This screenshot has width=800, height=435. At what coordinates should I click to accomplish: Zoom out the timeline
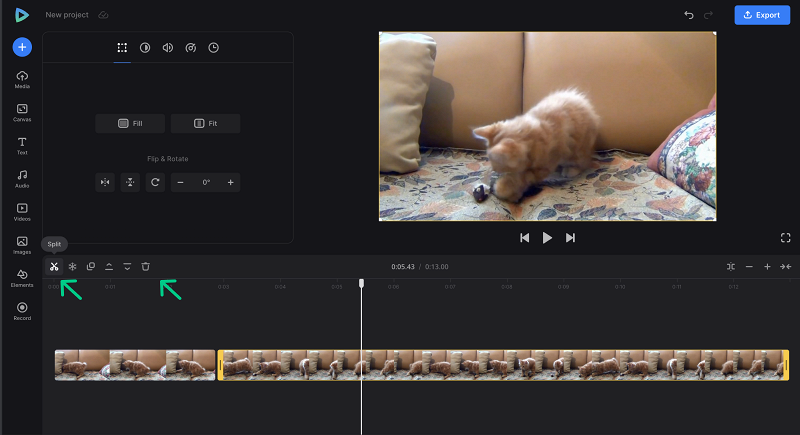[749, 267]
